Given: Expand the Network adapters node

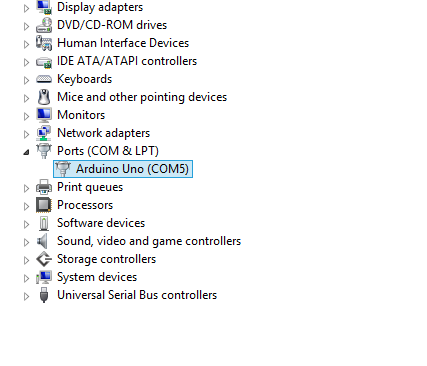Looking at the screenshot, I should click(26, 134).
